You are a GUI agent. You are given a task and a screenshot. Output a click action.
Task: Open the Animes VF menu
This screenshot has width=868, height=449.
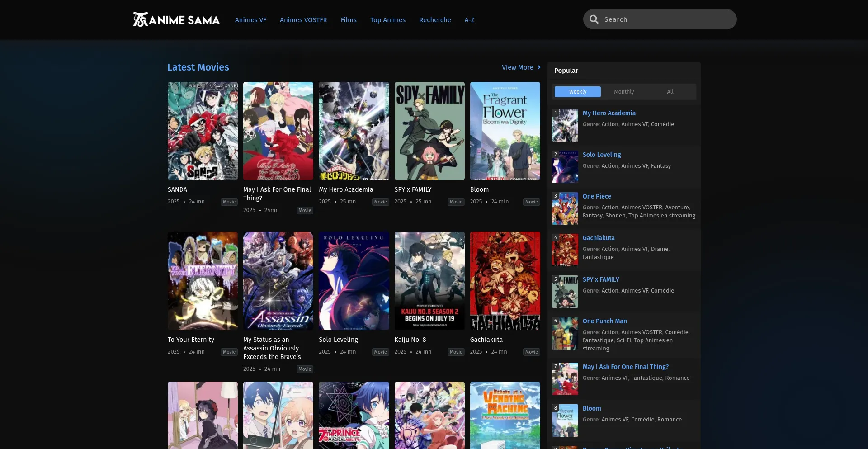pos(250,20)
